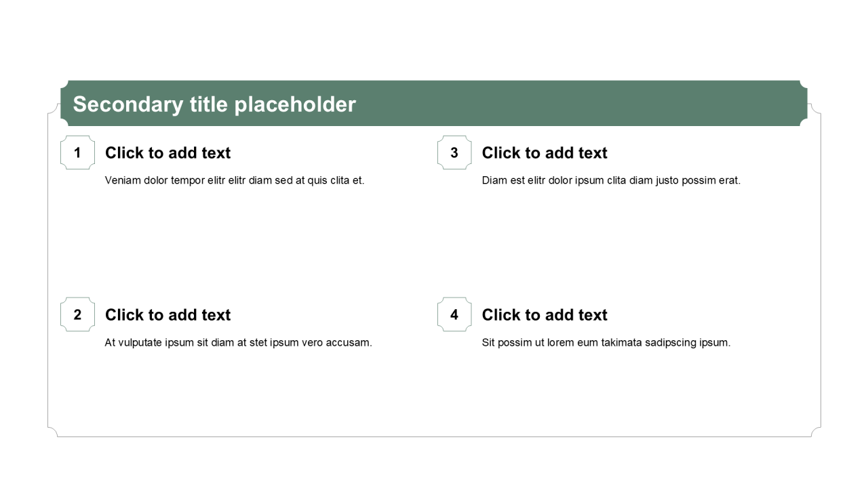The image size is (868, 488).
Task: Select the heading beside badge 3
Action: [x=545, y=153]
